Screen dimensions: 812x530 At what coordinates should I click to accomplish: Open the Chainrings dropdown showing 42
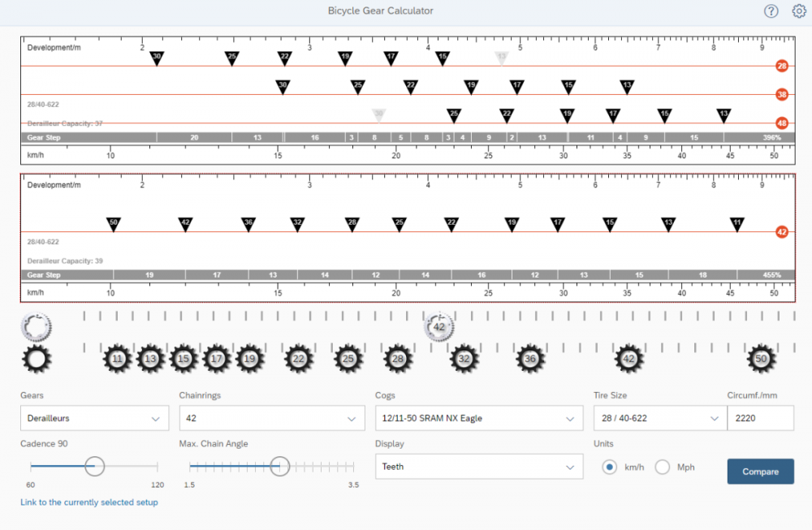(x=272, y=418)
